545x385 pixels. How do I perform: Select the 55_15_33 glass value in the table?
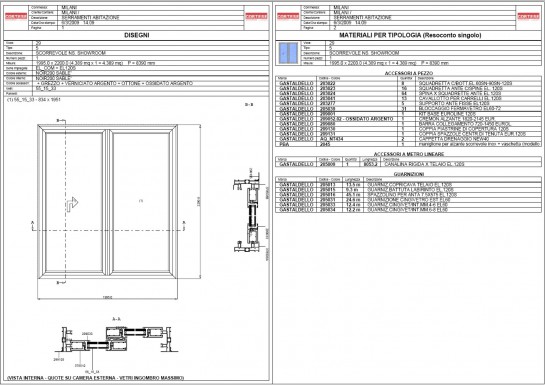(46, 88)
